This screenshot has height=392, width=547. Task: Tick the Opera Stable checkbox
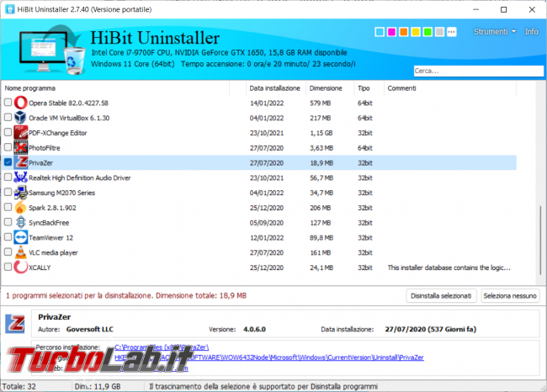(8, 103)
